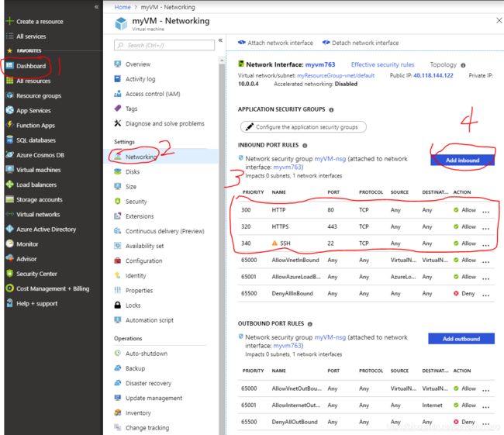Click Topology label
The image size is (504, 435).
444,64
